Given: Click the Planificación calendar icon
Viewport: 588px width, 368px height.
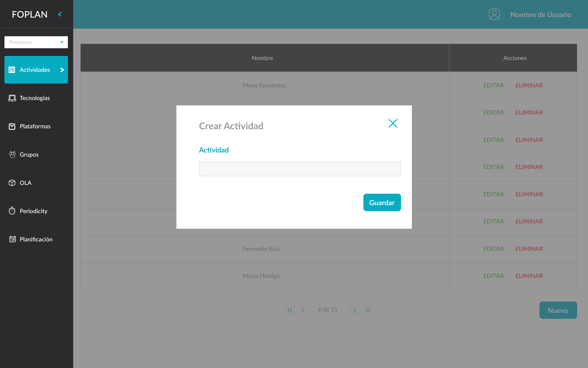Looking at the screenshot, I should click(x=12, y=239).
